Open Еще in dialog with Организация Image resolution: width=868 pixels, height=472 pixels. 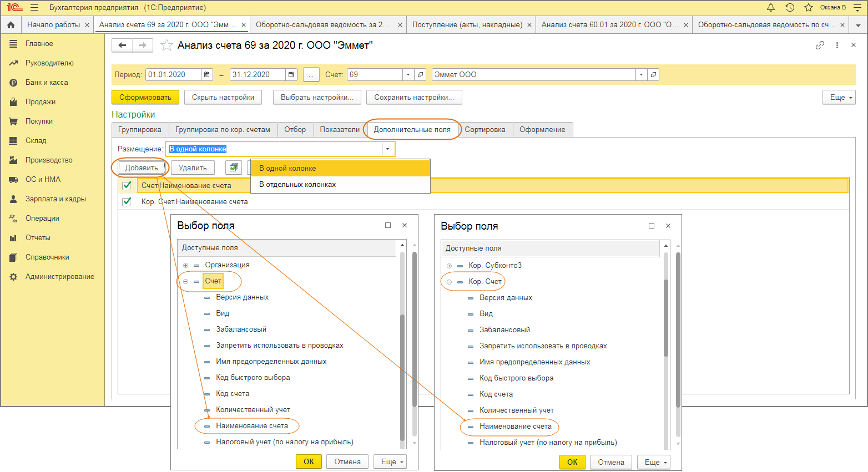coord(390,462)
